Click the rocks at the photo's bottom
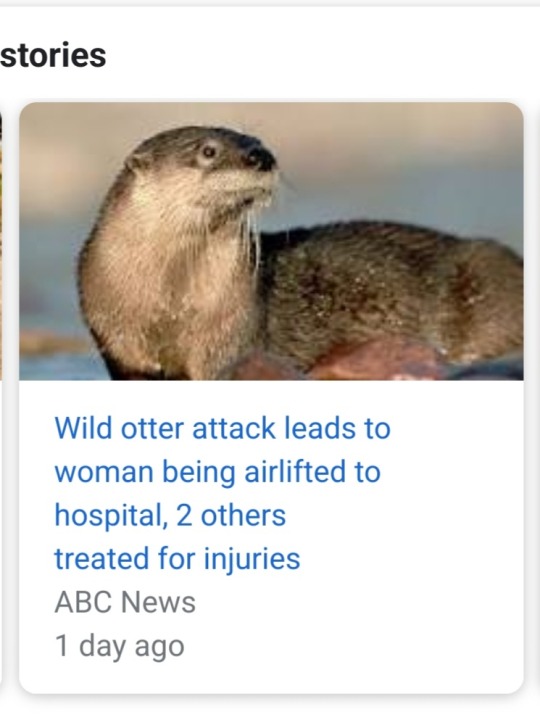 point(377,360)
